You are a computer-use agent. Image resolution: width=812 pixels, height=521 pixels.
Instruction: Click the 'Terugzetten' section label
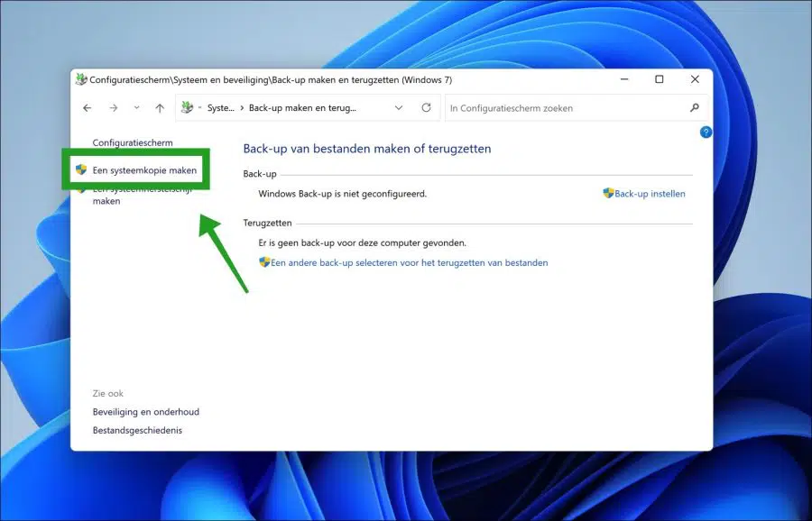pyautogui.click(x=268, y=223)
